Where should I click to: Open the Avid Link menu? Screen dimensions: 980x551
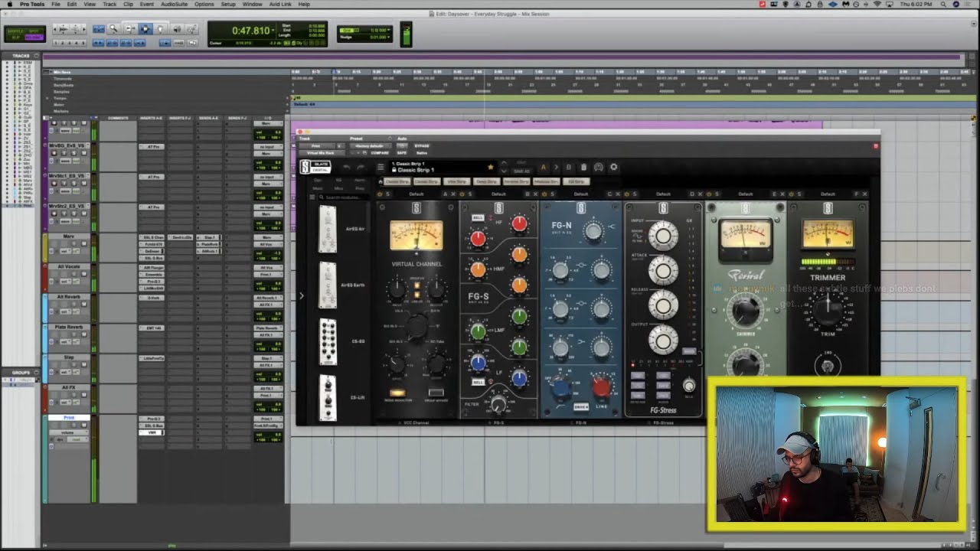(280, 4)
